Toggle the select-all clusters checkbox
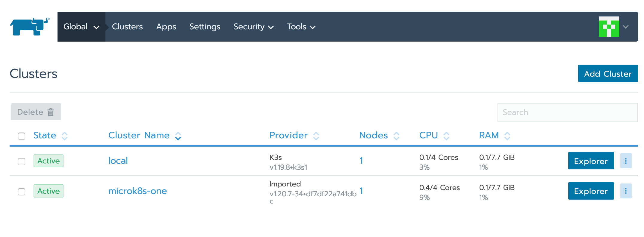Viewport: 644px width, 237px height. [22, 136]
